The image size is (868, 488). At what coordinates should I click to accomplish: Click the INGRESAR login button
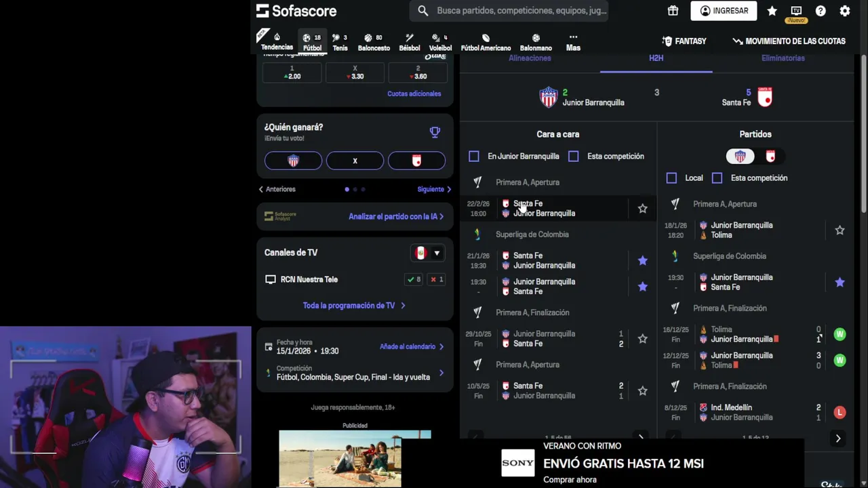(x=724, y=11)
